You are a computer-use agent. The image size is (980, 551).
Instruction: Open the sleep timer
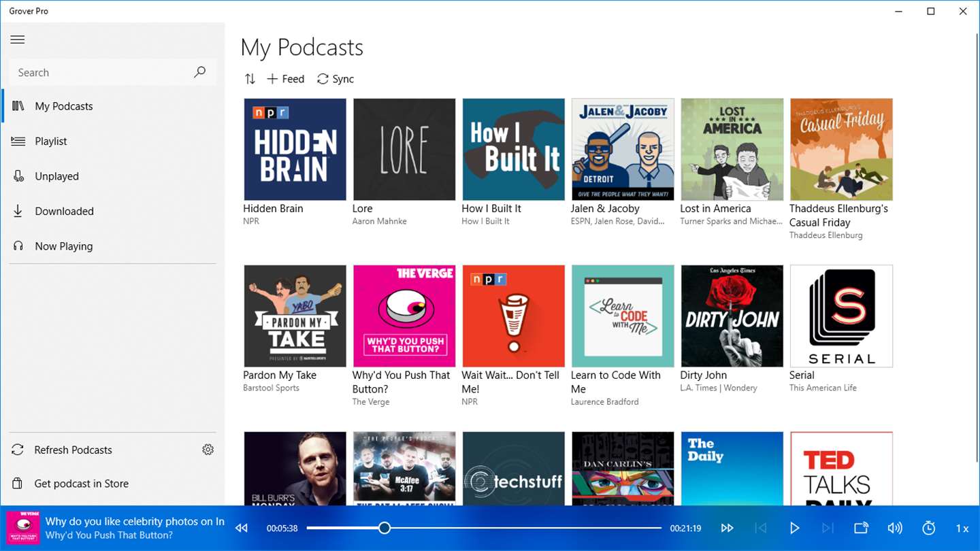tap(929, 528)
